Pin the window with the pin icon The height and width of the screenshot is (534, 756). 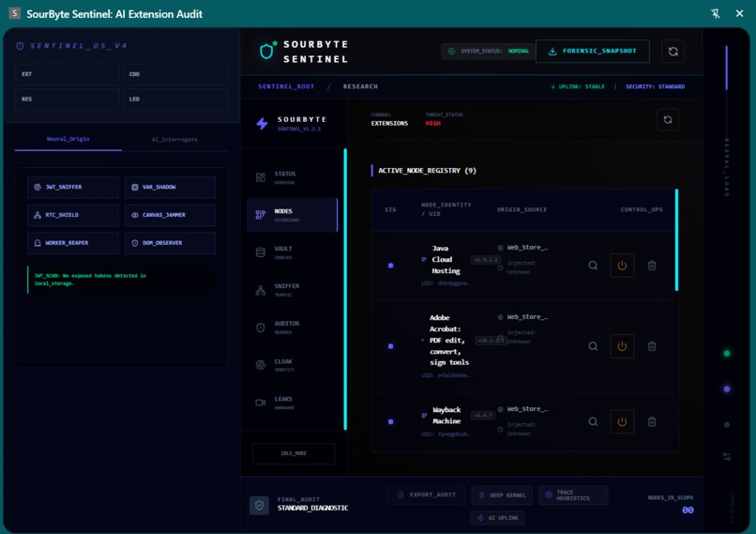click(716, 13)
